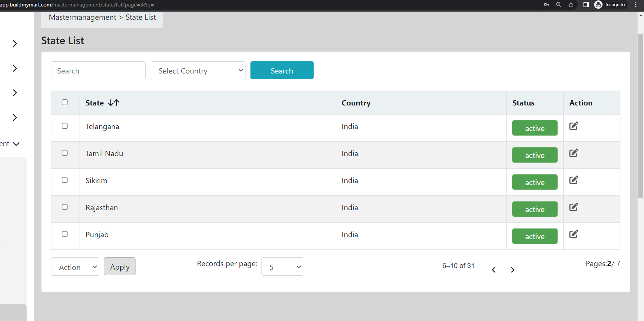Toggle Punjab active status button
Screen dimensions: 644x321
535,236
